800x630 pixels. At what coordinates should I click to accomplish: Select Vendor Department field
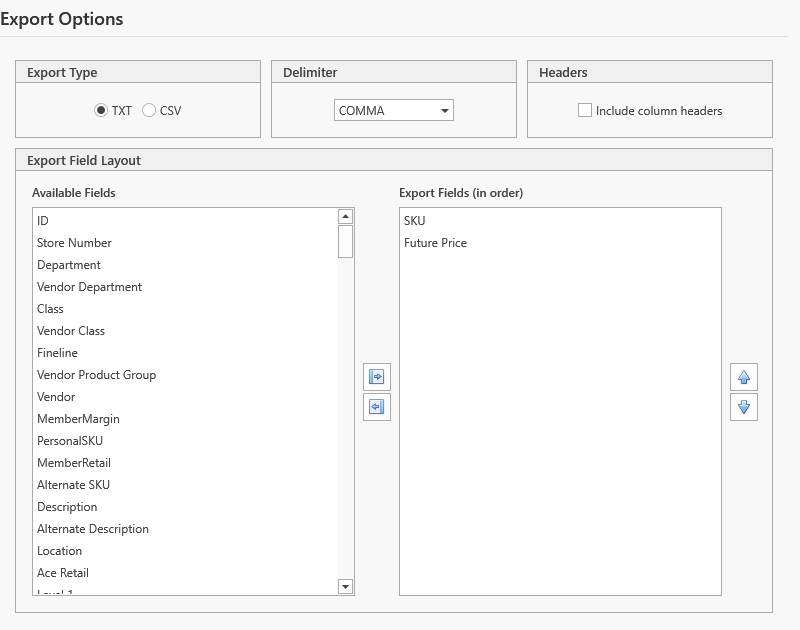(x=184, y=287)
